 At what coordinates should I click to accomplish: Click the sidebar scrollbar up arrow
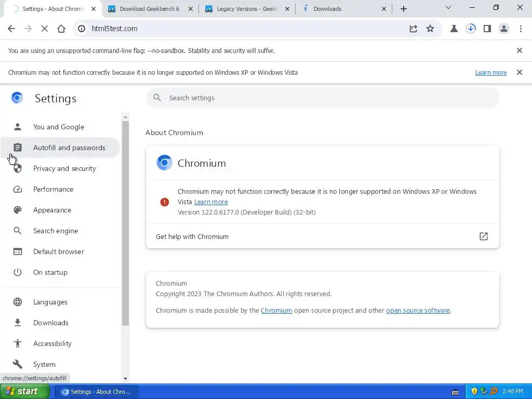pyautogui.click(x=125, y=117)
